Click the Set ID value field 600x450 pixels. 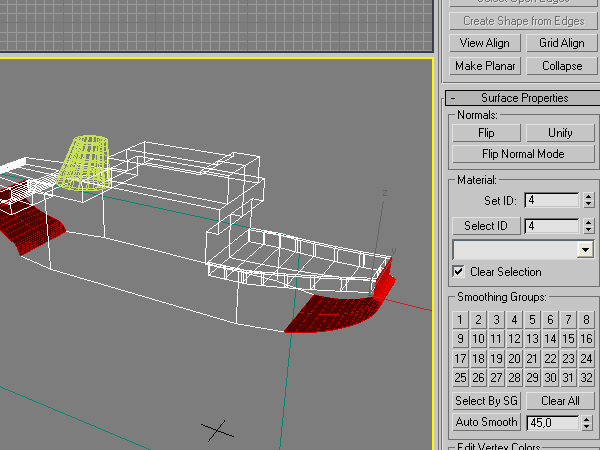tap(551, 200)
